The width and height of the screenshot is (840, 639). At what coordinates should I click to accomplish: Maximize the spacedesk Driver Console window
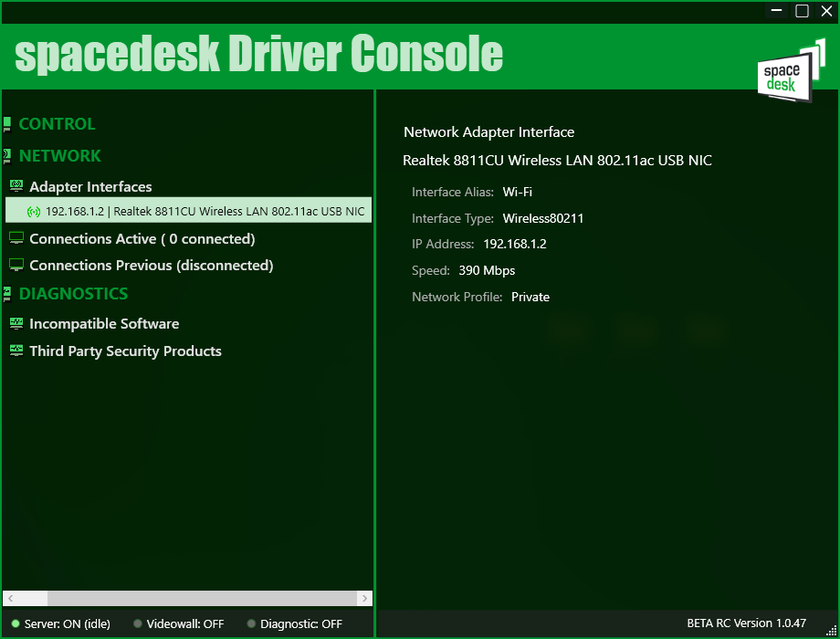point(802,11)
